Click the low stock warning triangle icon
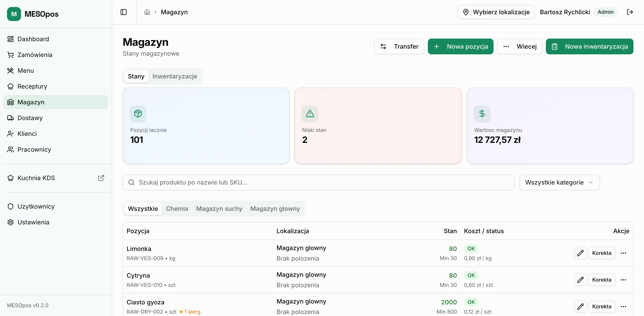The width and height of the screenshot is (644, 316). tap(310, 114)
